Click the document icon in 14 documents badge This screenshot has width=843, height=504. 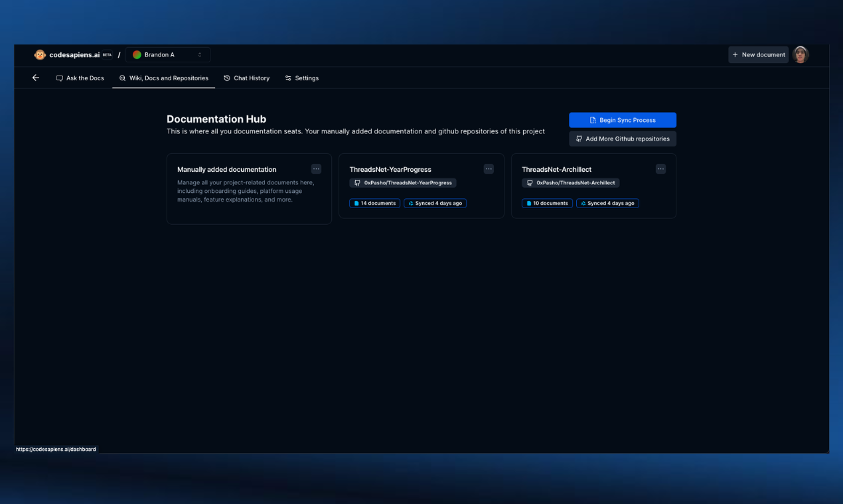pos(356,203)
